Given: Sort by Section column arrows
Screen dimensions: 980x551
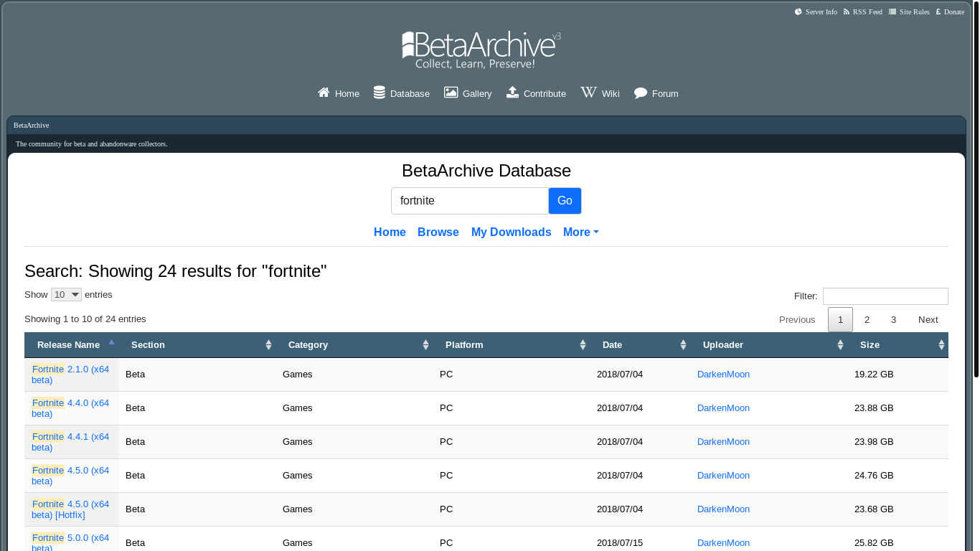Looking at the screenshot, I should pos(268,345).
